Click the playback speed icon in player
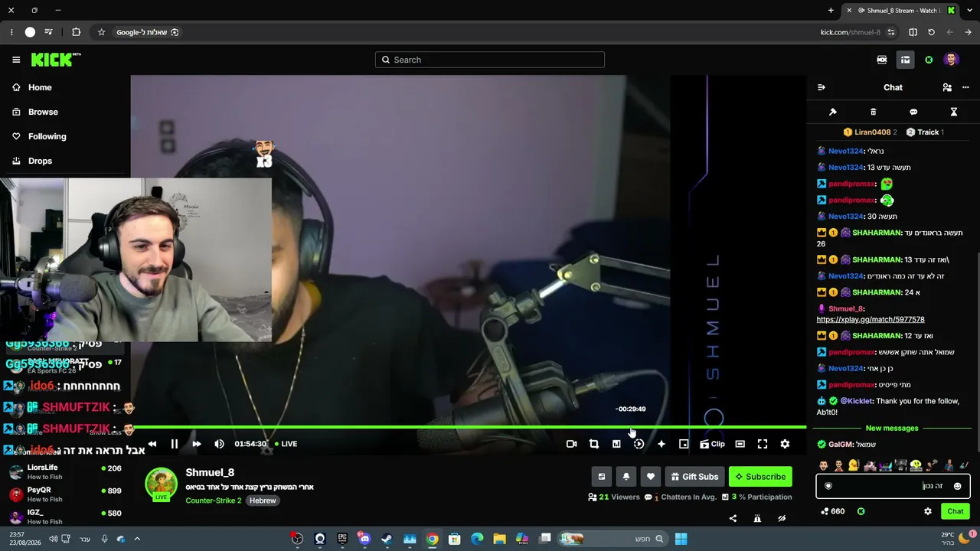 (x=639, y=444)
